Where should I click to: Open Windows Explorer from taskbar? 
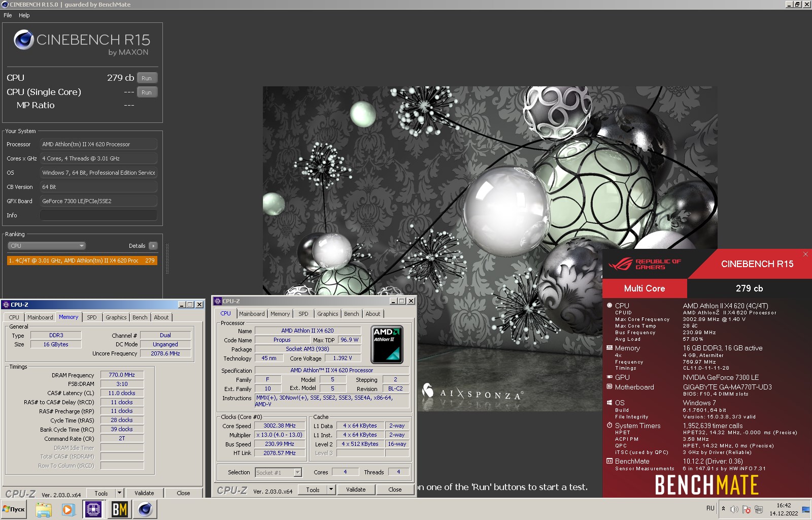click(44, 509)
